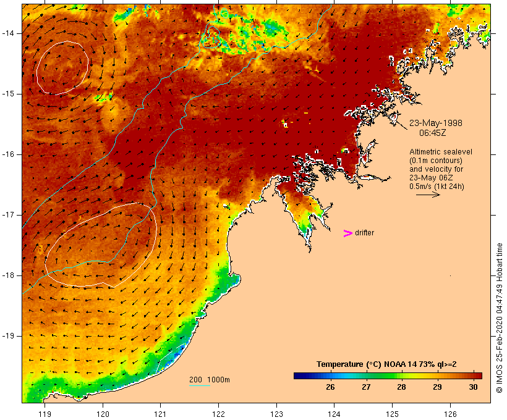Click the '23-May 06Z' caption line
The image size is (507, 420).
point(431,178)
